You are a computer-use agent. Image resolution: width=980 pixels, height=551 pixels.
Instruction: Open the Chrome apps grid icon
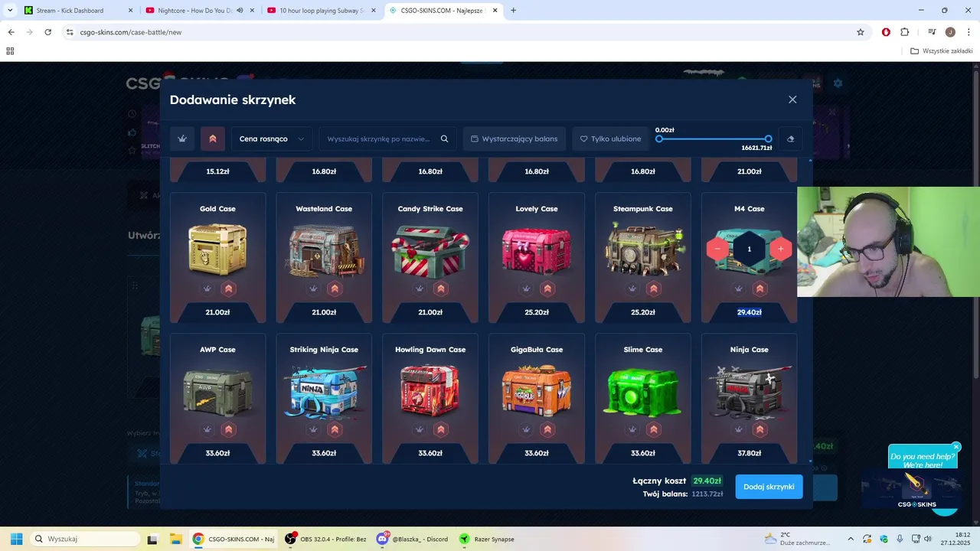click(10, 51)
